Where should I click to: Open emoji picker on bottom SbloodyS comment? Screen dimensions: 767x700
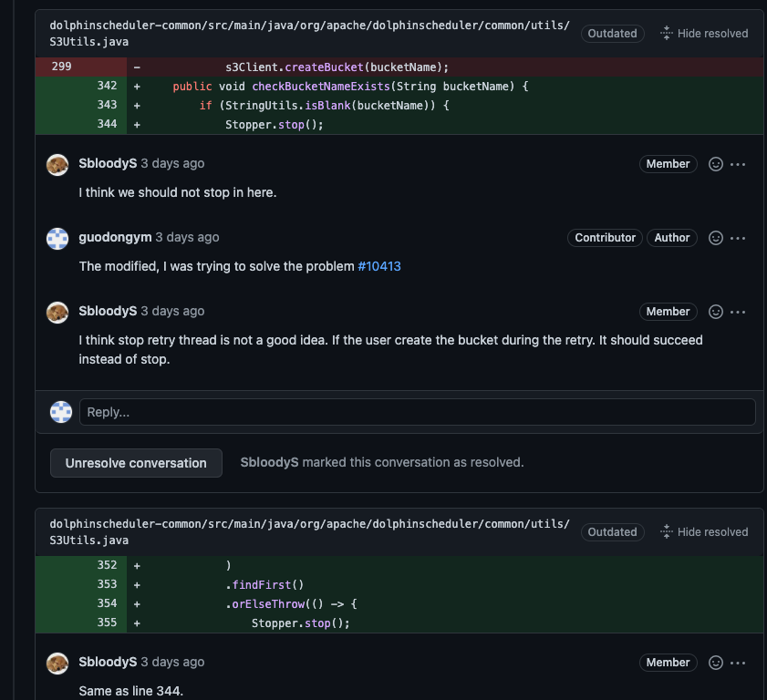pyautogui.click(x=715, y=663)
